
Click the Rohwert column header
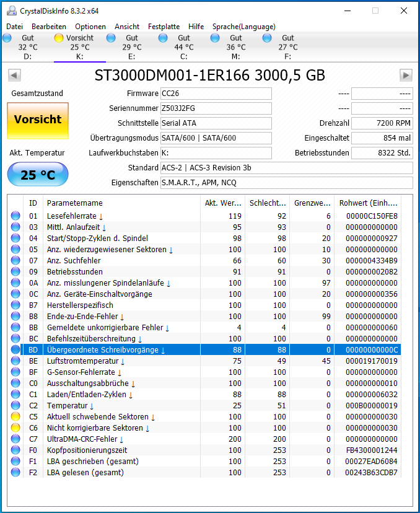click(368, 203)
